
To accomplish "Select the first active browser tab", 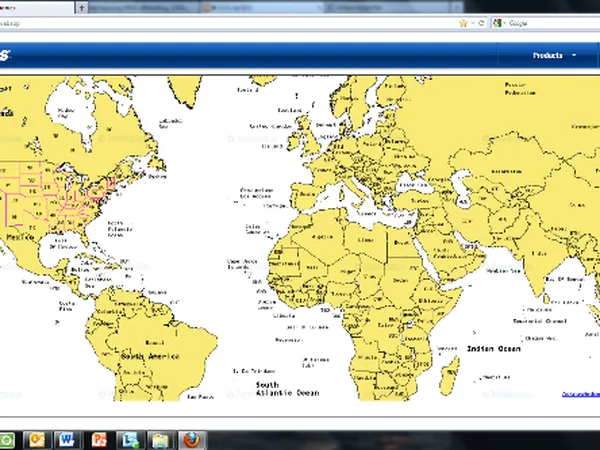I will [x=37, y=8].
